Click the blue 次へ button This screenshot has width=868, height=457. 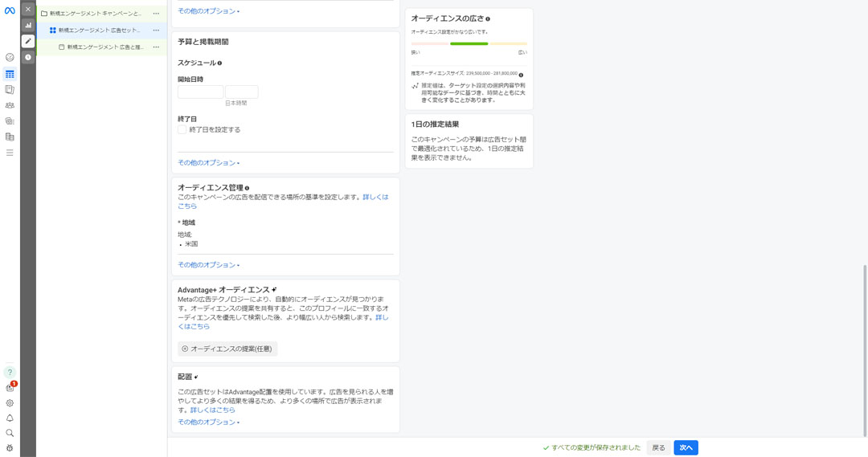coord(686,447)
